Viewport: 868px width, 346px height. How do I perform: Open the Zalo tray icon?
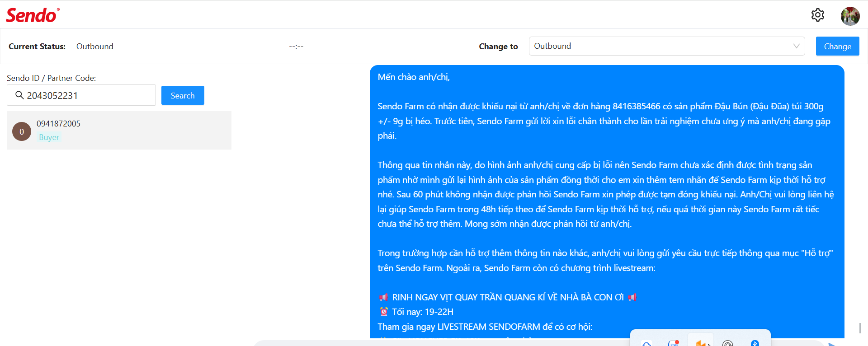point(674,343)
